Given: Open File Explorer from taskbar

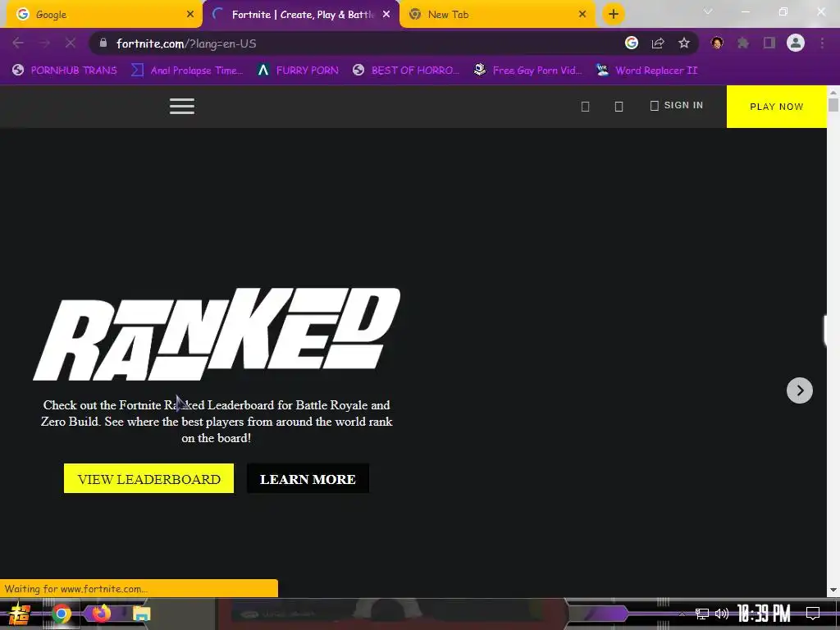Looking at the screenshot, I should point(141,614).
